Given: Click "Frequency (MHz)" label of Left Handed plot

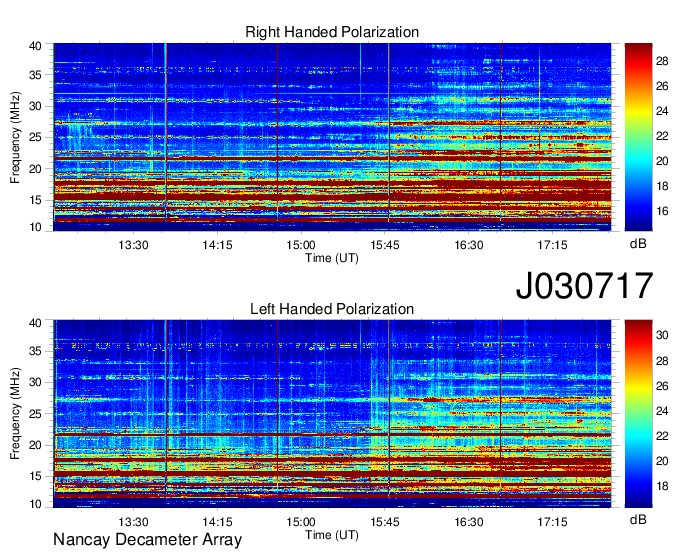Looking at the screenshot, I should (15, 414).
